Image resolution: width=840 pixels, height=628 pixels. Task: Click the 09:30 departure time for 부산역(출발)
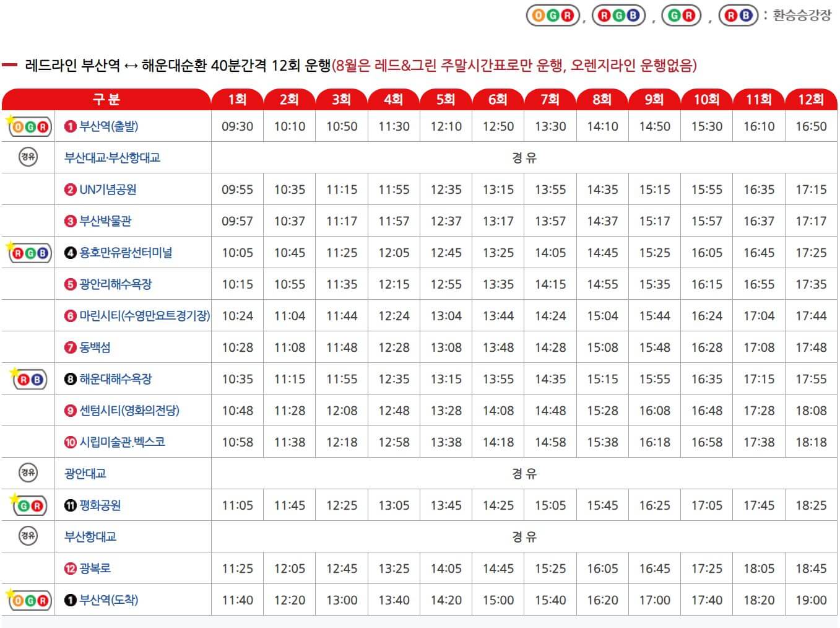click(x=237, y=126)
